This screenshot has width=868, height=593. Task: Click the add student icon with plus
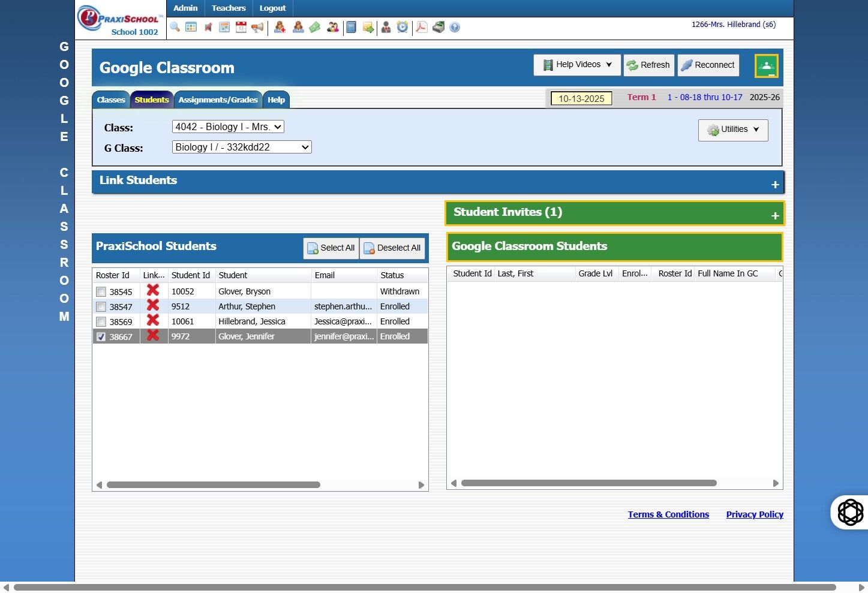(280, 27)
